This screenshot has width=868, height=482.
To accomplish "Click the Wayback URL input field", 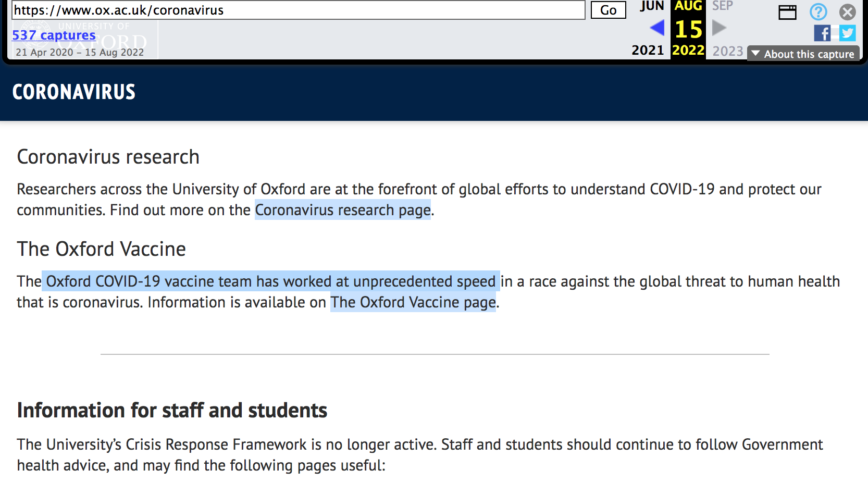I will (x=298, y=10).
